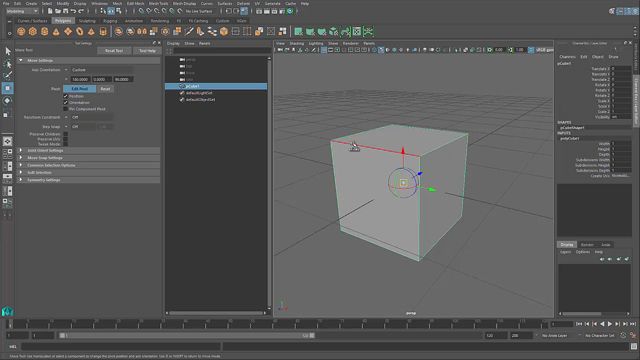This screenshot has height=360, width=640.
Task: Click the Play backwards button
Action: (602, 324)
